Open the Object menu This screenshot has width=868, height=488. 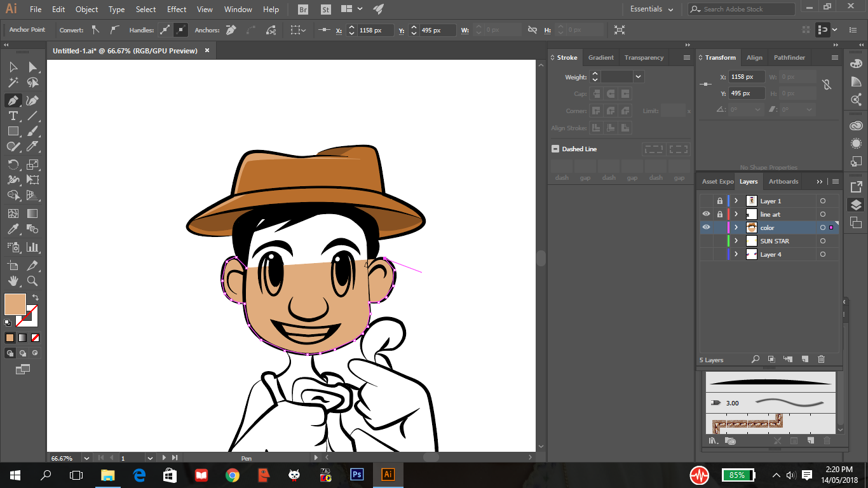(87, 10)
